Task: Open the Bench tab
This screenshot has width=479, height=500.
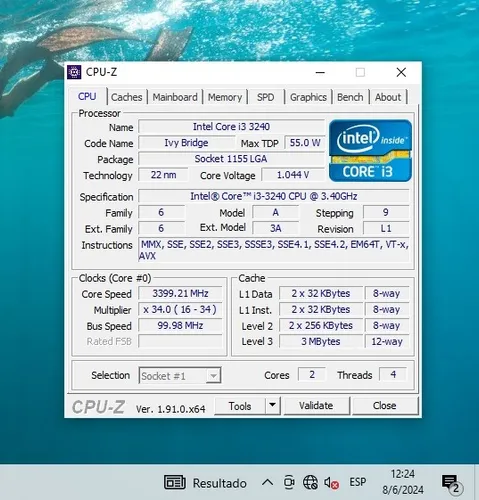Action: point(350,97)
